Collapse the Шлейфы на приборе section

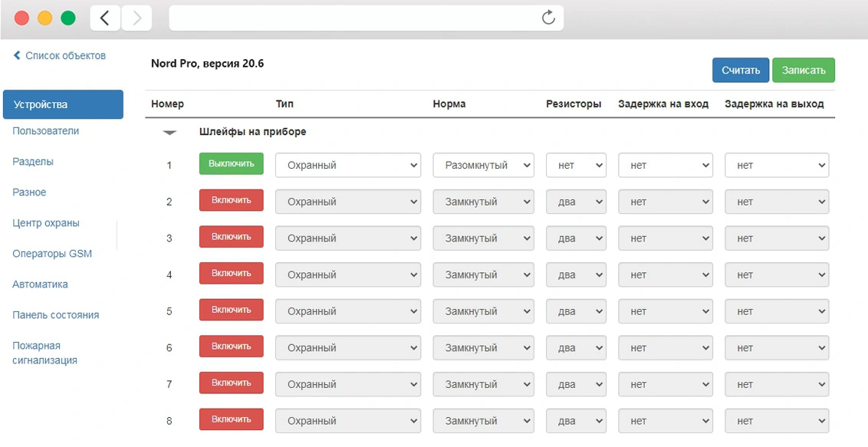[x=169, y=133]
